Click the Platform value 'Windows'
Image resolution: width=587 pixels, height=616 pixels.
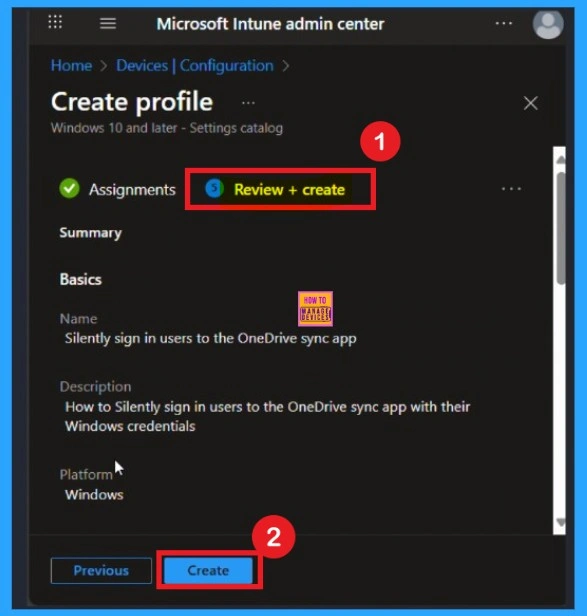click(94, 495)
